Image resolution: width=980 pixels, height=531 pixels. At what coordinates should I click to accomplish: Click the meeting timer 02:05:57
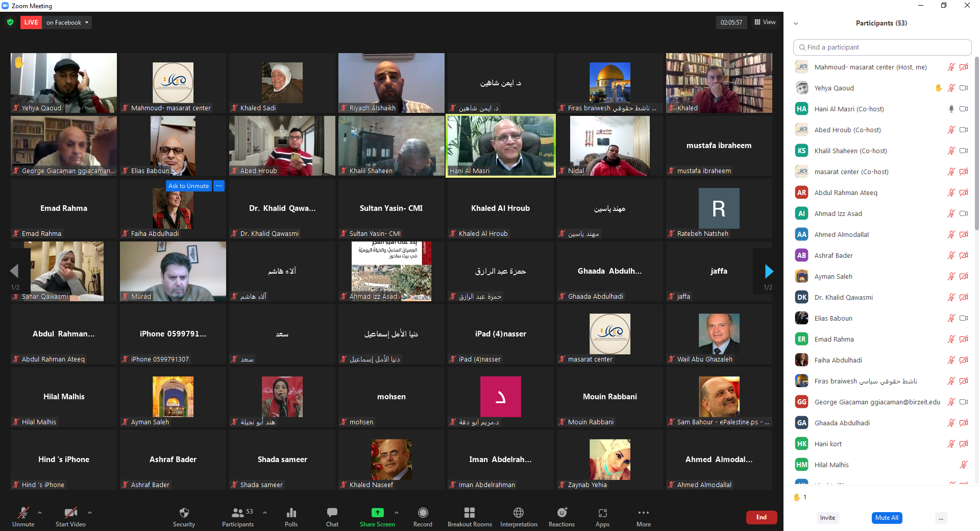tap(731, 22)
